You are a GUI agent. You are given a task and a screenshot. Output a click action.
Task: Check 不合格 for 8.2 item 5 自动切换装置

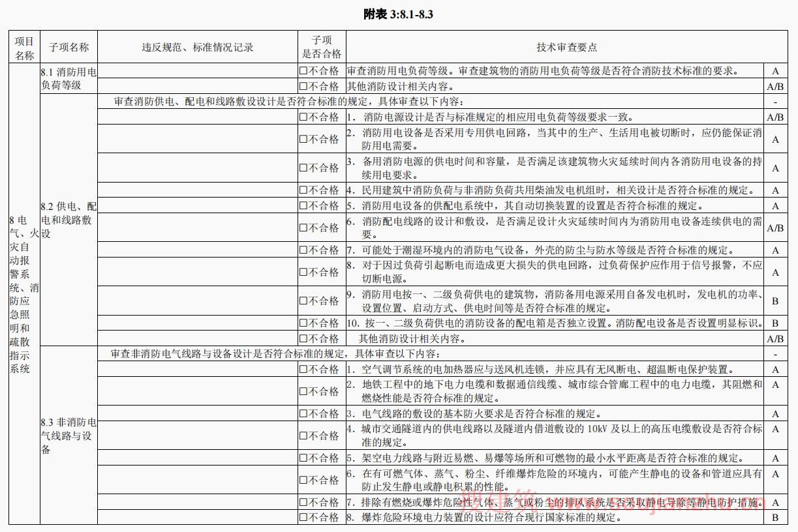click(303, 206)
